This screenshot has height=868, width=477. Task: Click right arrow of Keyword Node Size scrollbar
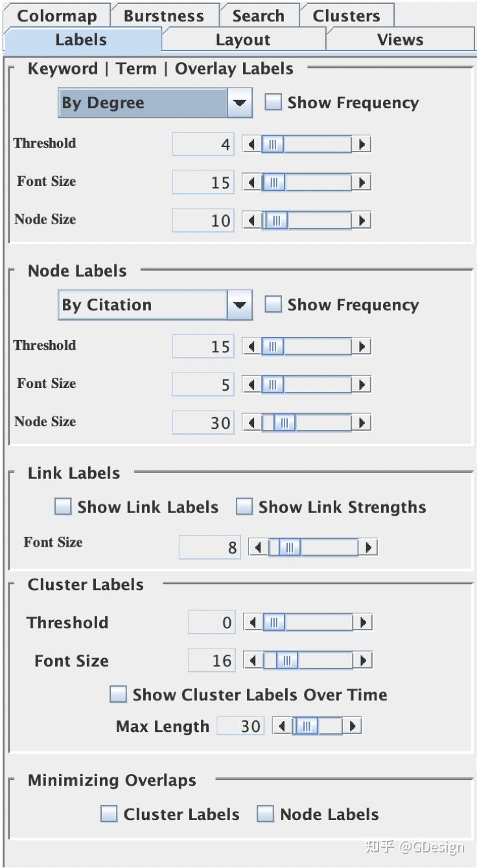[x=363, y=221]
